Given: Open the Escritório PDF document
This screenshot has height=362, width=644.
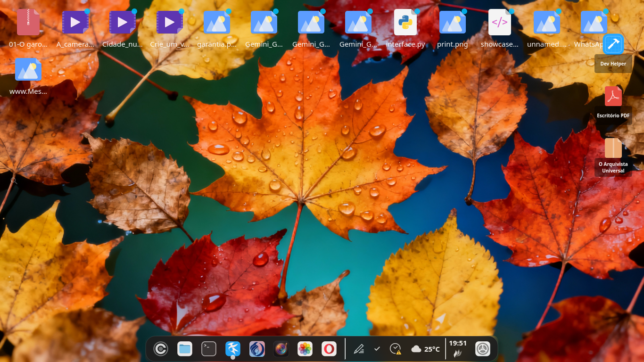Looking at the screenshot, I should (x=613, y=96).
